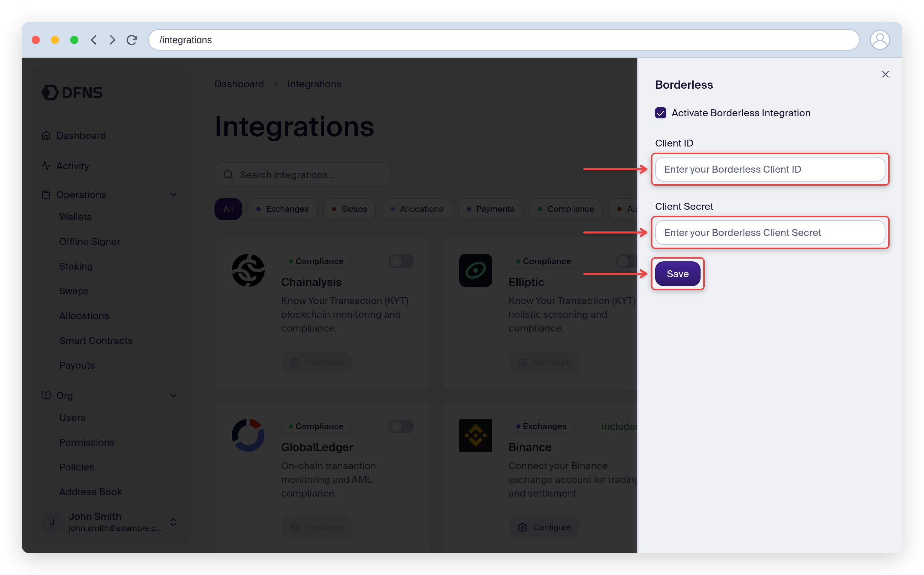Click the Exchanges tag on Binance card
This screenshot has height=575, width=924.
[542, 426]
